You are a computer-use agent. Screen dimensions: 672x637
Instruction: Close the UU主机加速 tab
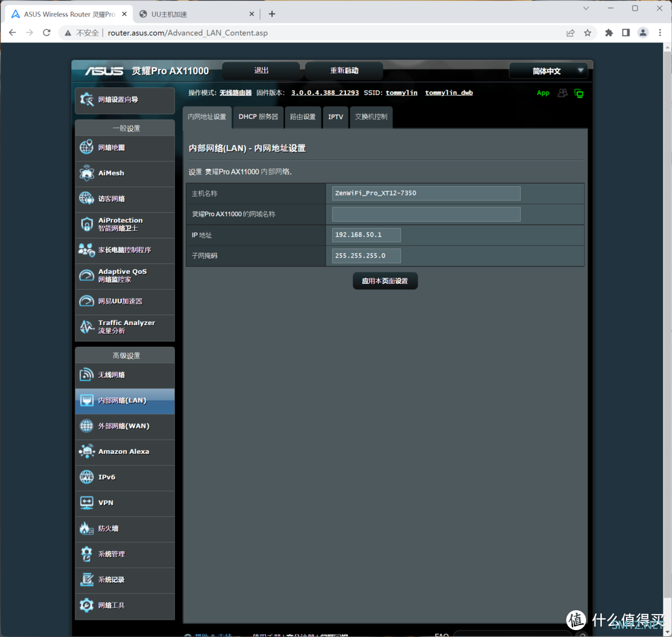(x=251, y=14)
